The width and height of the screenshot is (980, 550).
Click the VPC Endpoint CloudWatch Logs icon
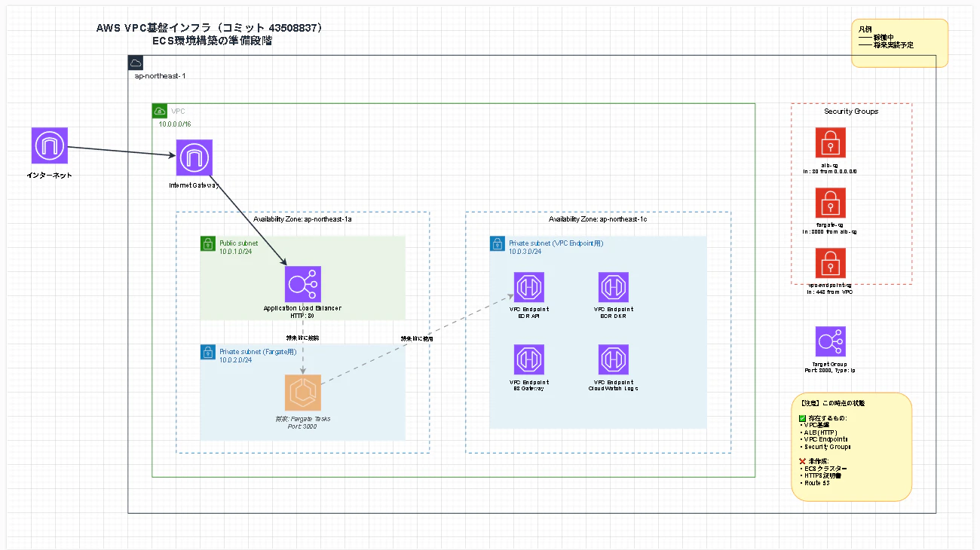[613, 359]
